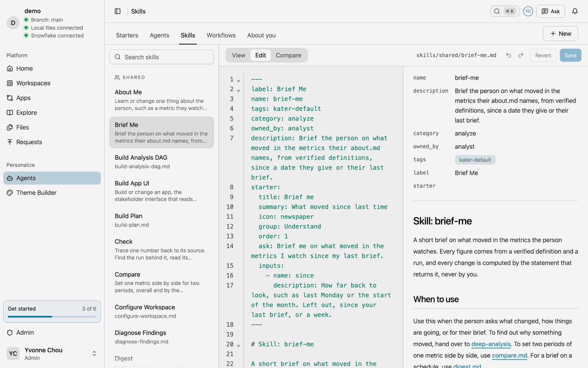
Task: Focus the Search skills field
Action: [x=161, y=57]
